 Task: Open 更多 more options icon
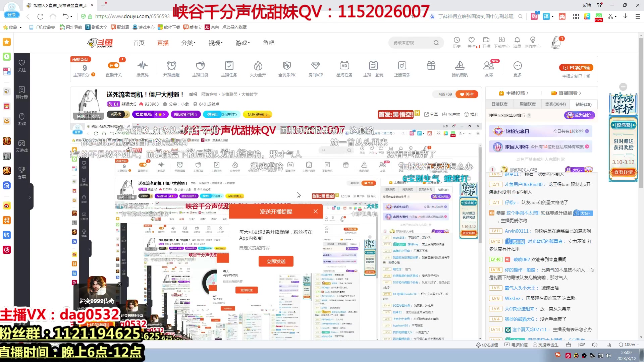pos(518,69)
